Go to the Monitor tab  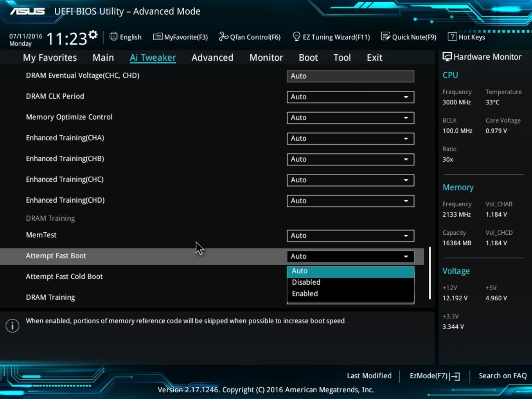[266, 58]
